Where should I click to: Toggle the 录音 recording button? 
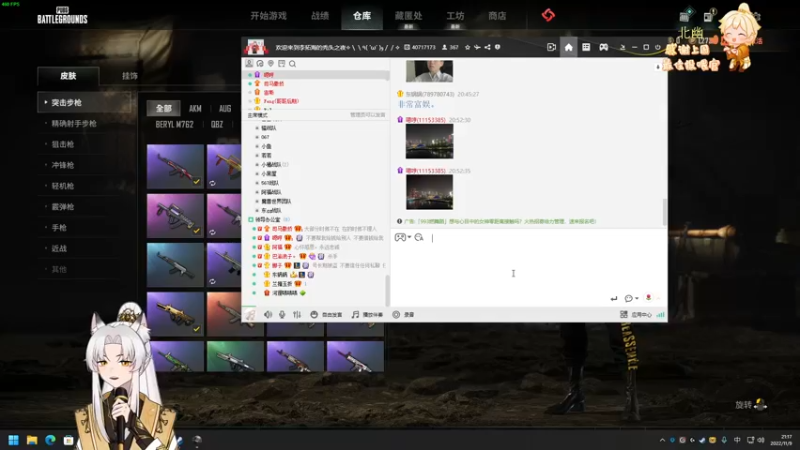pos(403,314)
